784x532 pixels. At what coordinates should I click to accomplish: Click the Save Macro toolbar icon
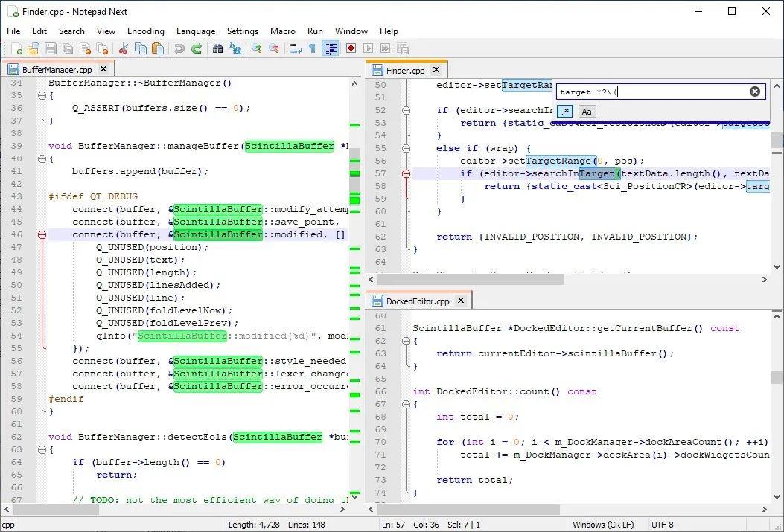pyautogui.click(x=403, y=48)
